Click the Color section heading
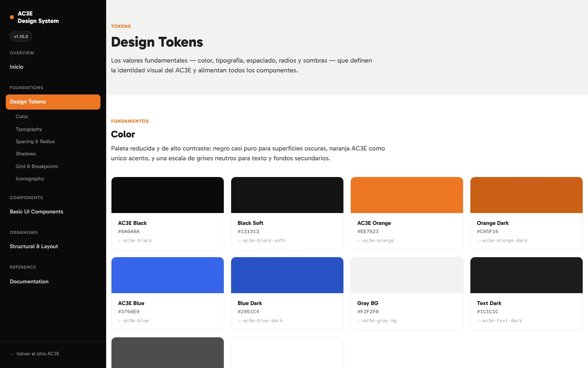This screenshot has width=588, height=368. tap(123, 134)
